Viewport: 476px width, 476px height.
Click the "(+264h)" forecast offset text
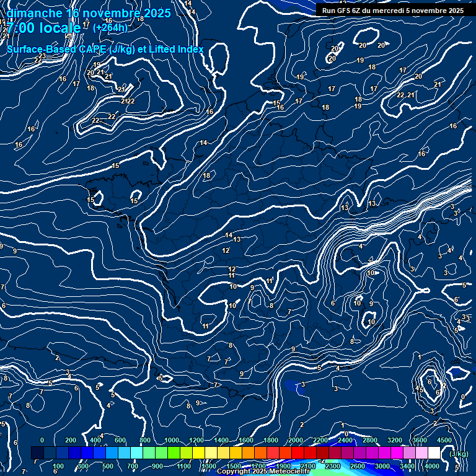coord(110,28)
